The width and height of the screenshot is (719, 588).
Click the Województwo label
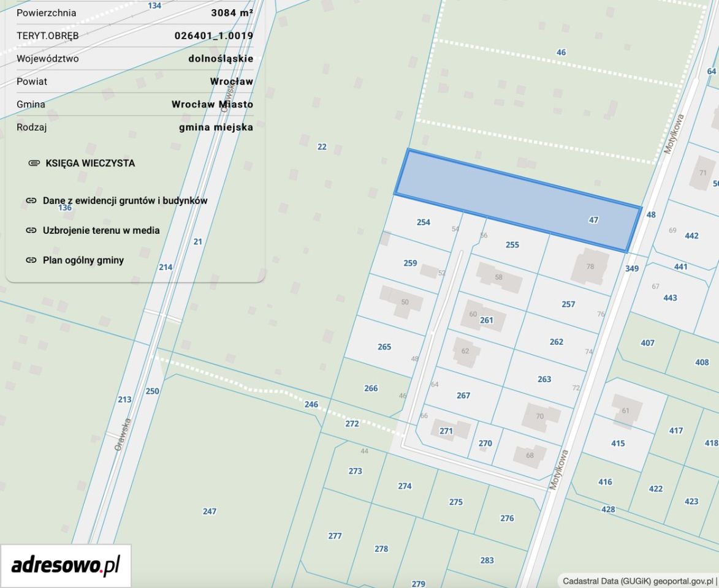tap(48, 59)
